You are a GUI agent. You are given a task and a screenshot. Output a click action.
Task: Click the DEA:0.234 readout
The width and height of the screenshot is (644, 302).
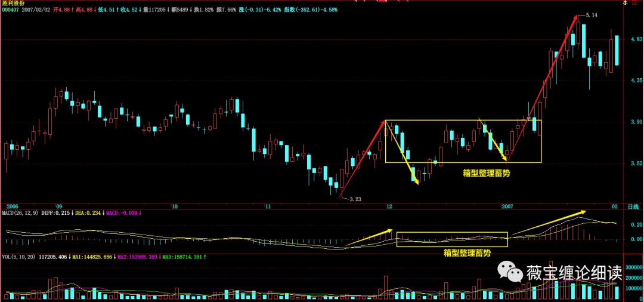tap(86, 213)
